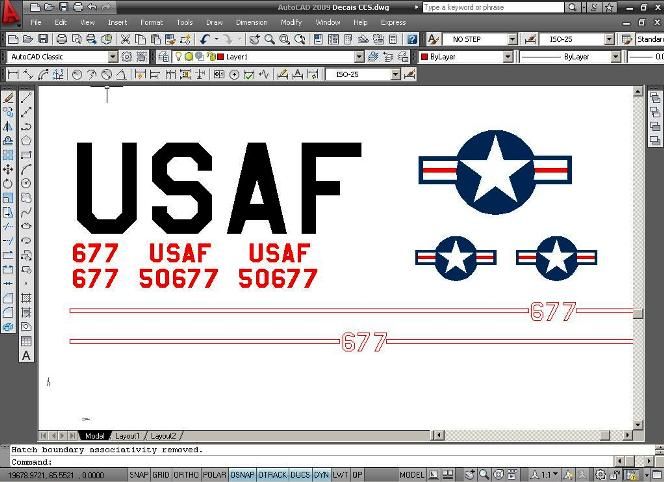
Task: Open the NO STEP text style dropdown
Action: pos(512,39)
